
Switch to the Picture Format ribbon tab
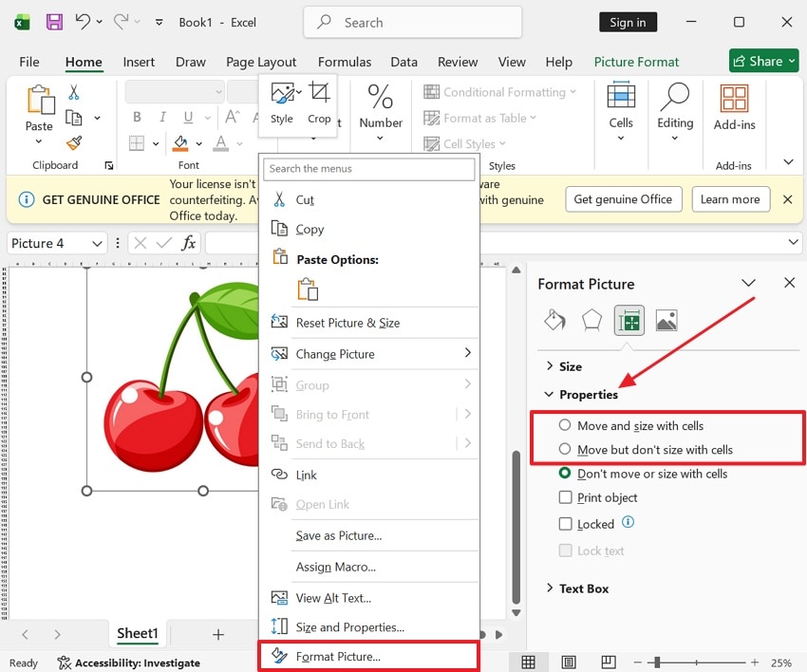coord(636,61)
